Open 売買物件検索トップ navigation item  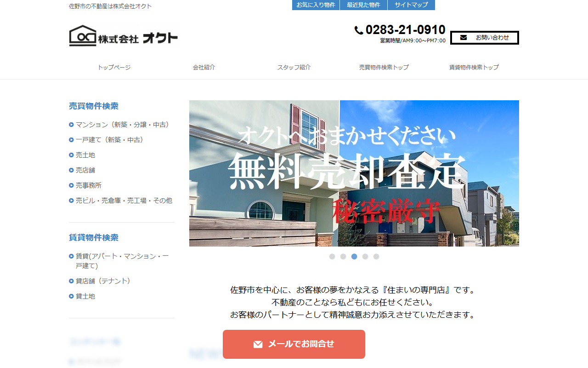pos(384,67)
